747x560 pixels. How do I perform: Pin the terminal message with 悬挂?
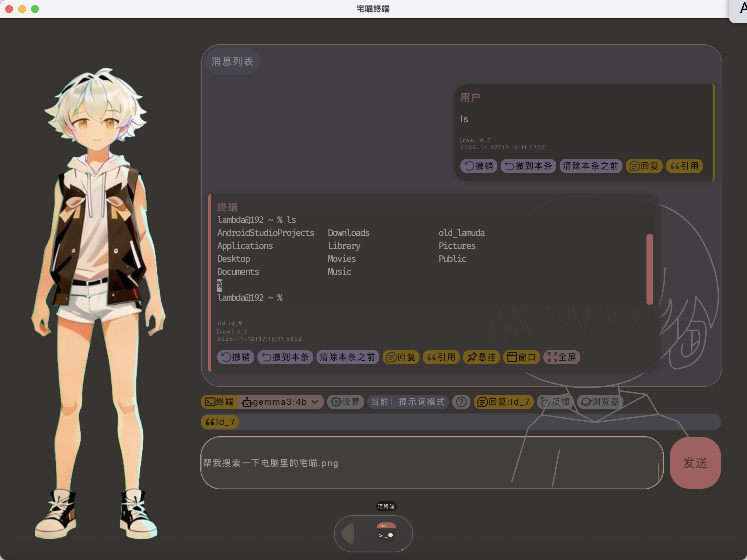coord(481,357)
